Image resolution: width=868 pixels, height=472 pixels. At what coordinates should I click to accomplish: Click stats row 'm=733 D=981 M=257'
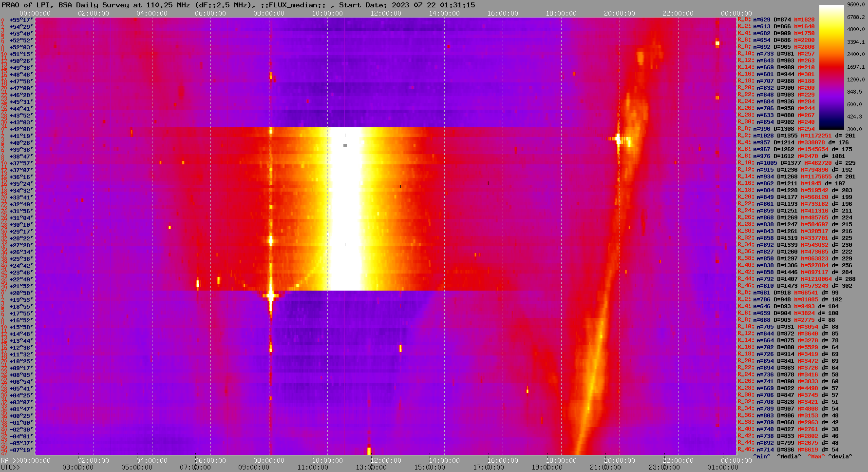tap(776, 54)
